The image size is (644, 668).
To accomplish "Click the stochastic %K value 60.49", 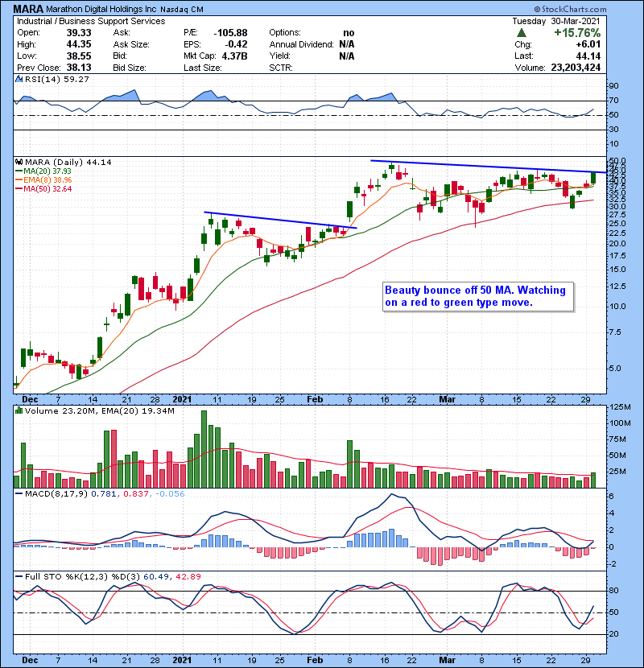I will tap(155, 577).
